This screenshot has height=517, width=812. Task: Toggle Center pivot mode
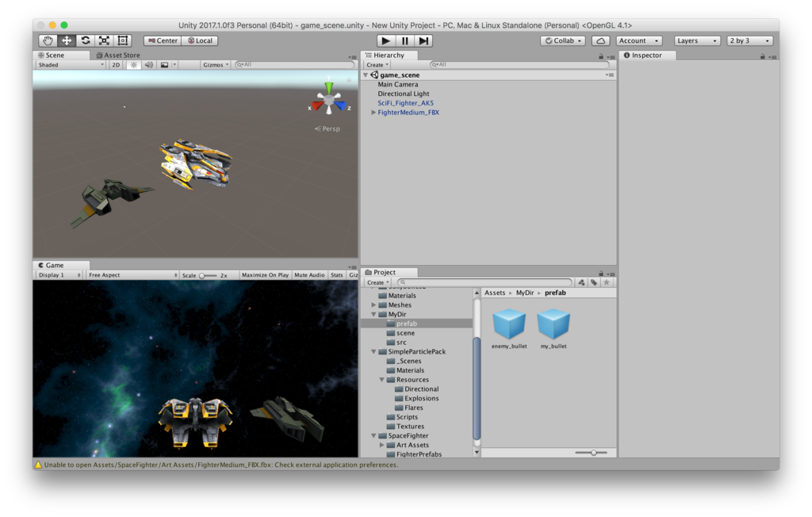(x=163, y=40)
